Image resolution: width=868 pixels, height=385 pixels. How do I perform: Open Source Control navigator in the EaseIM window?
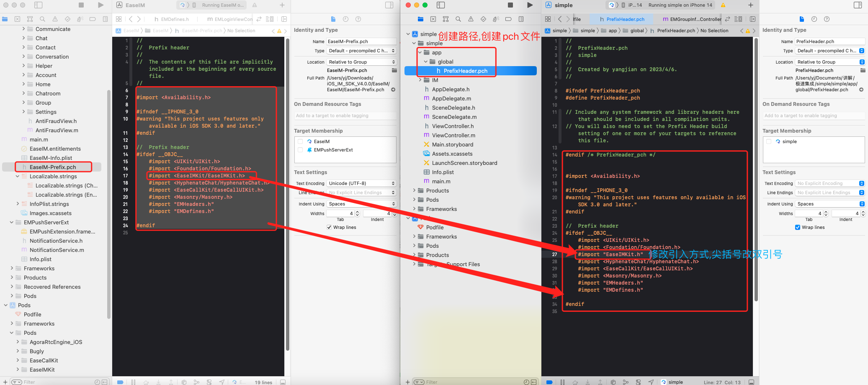coord(17,19)
